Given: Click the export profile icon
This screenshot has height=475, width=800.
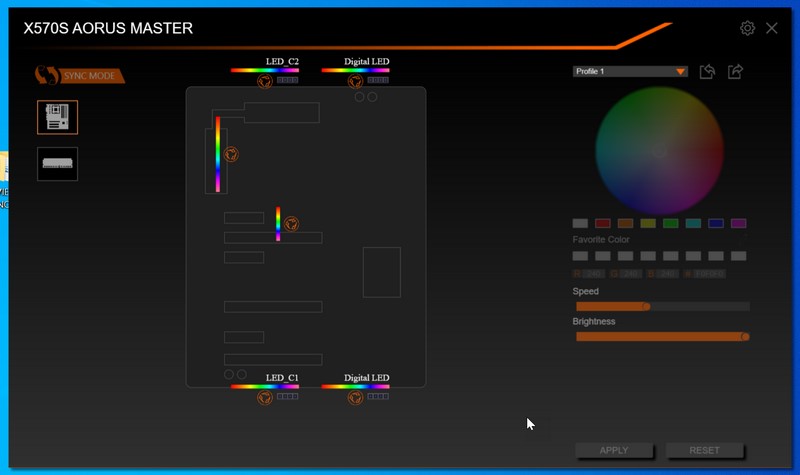Looking at the screenshot, I should tap(735, 71).
